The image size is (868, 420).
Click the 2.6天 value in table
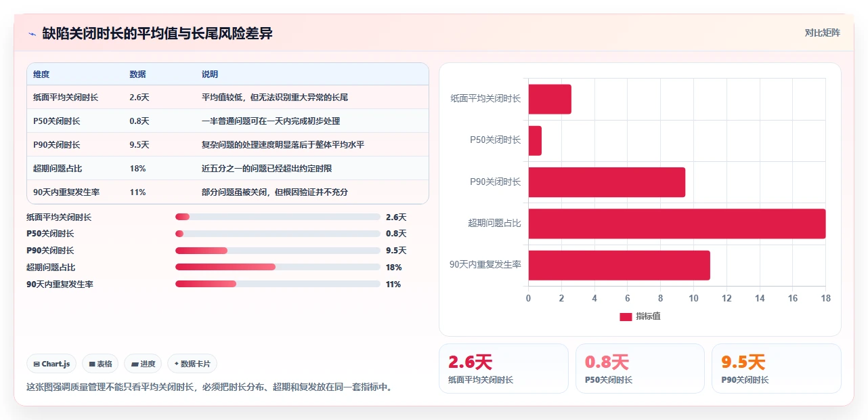click(x=139, y=98)
